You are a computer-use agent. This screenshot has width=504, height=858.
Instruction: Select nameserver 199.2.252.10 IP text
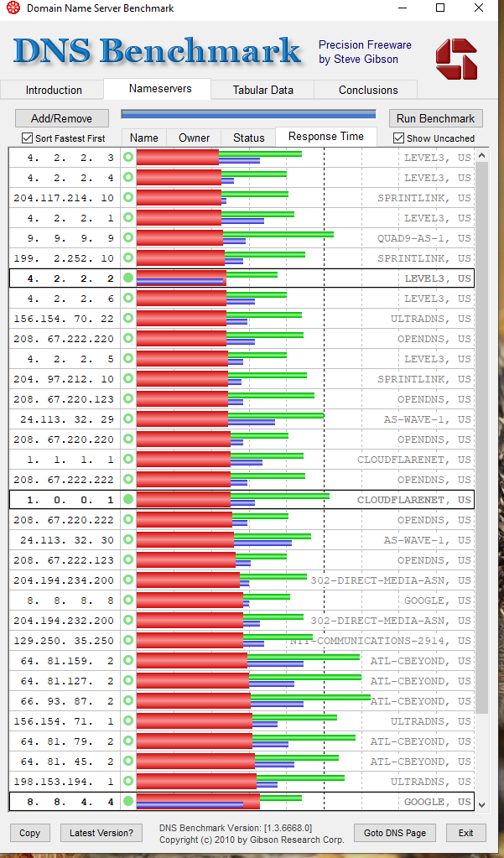coord(64,257)
